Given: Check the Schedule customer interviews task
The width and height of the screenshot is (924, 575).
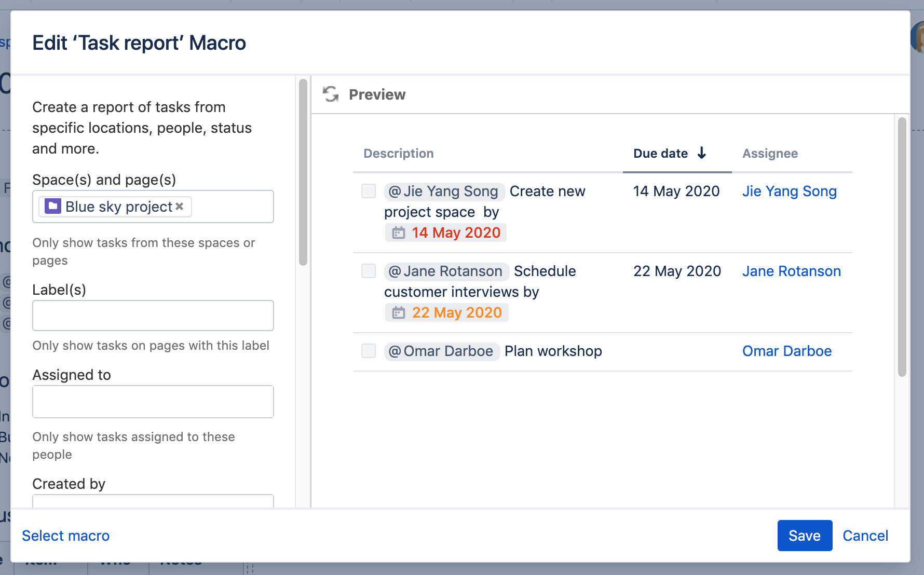Looking at the screenshot, I should coord(369,271).
